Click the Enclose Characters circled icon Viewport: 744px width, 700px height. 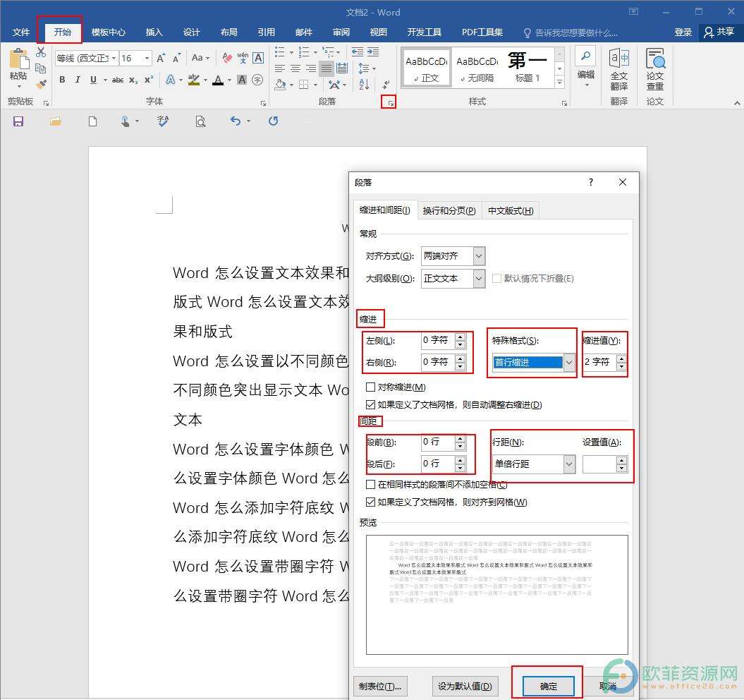pyautogui.click(x=257, y=80)
